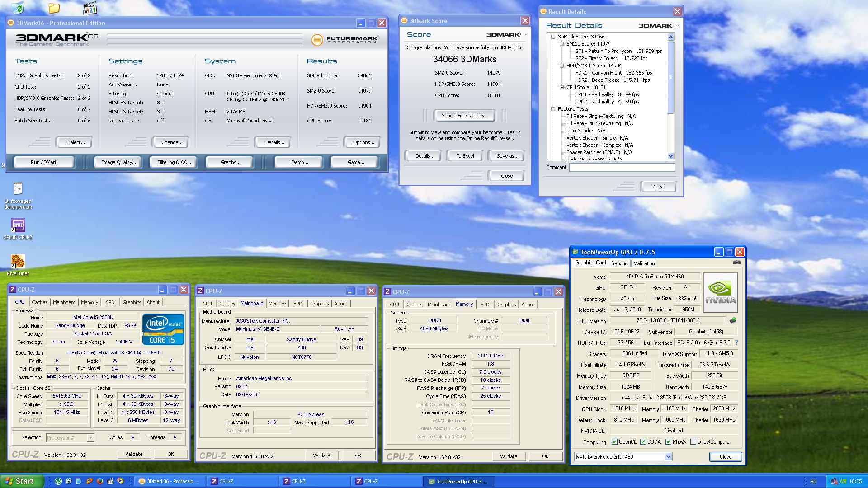Image resolution: width=868 pixels, height=488 pixels.
Task: Click Validate in first CPU-Z window
Action: tap(134, 454)
